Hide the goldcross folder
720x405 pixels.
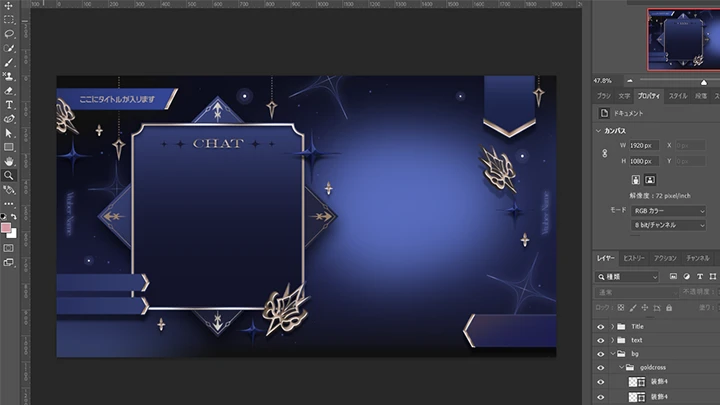(601, 367)
